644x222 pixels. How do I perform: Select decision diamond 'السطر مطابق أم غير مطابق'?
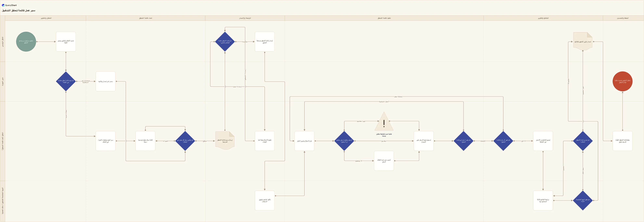pos(344,141)
